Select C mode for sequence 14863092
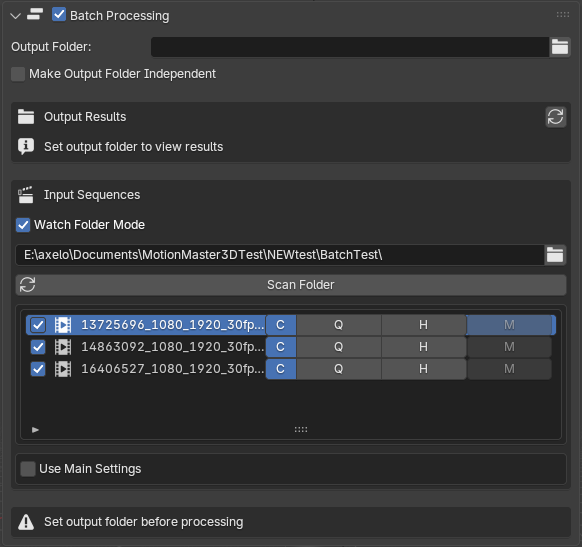Viewport: 582px width, 547px height. (281, 347)
